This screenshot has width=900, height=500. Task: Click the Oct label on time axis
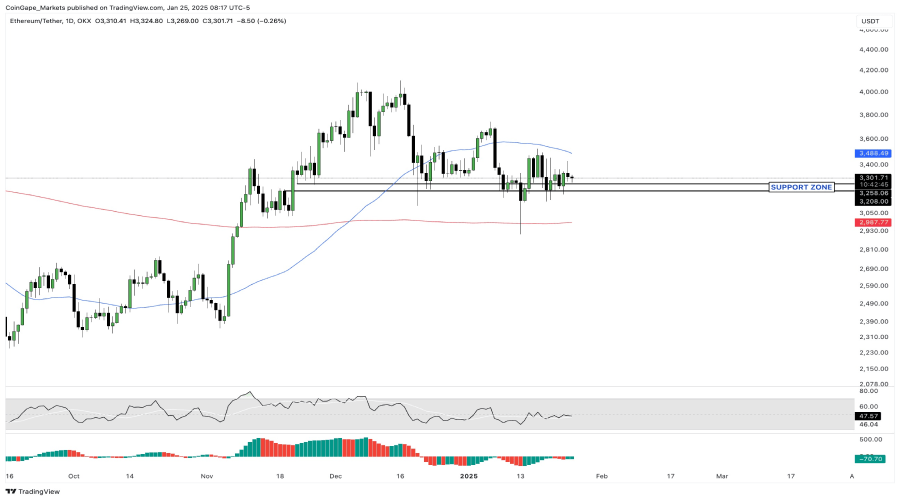coord(73,476)
